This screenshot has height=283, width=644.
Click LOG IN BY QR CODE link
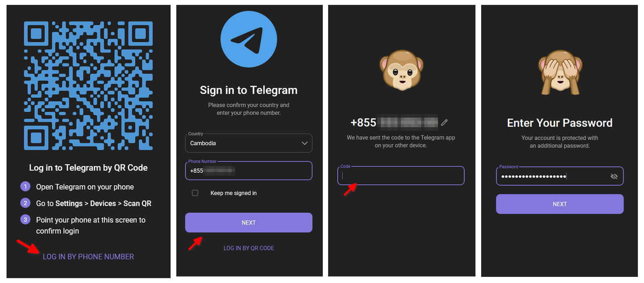(249, 248)
